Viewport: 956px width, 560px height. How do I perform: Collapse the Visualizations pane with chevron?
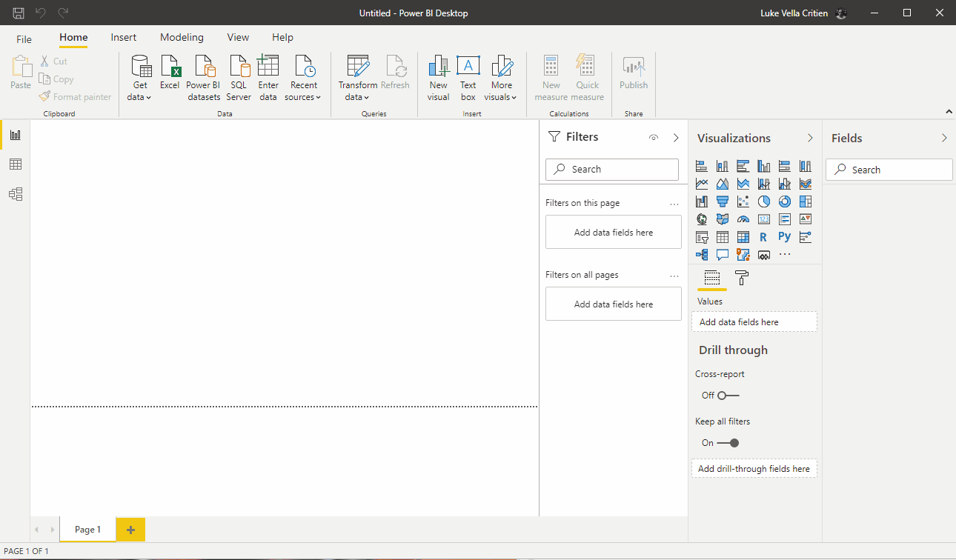click(810, 138)
